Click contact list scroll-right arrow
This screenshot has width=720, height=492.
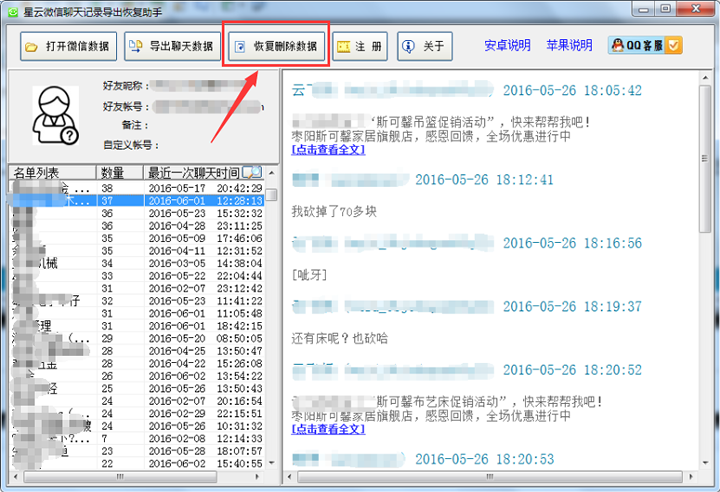point(258,477)
